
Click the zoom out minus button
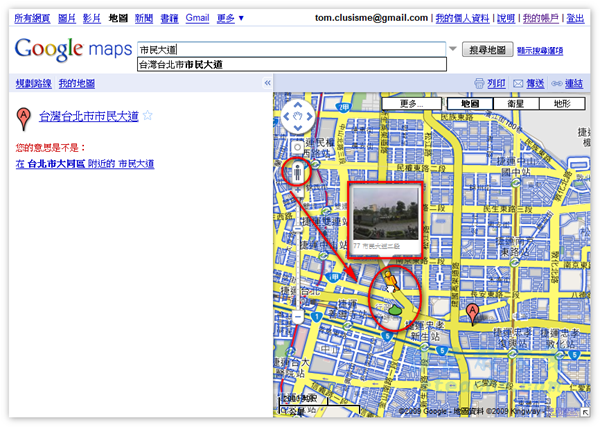click(x=298, y=318)
